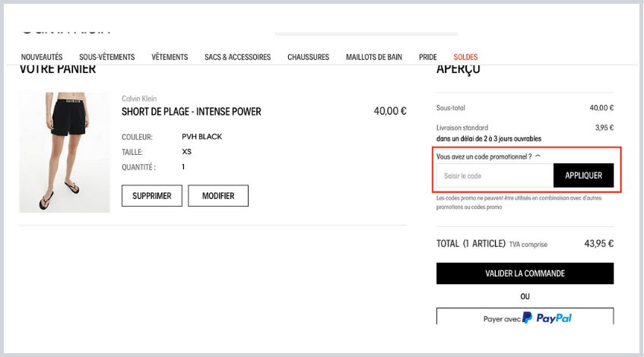
Task: Open the Soldes menu
Action: click(x=465, y=57)
